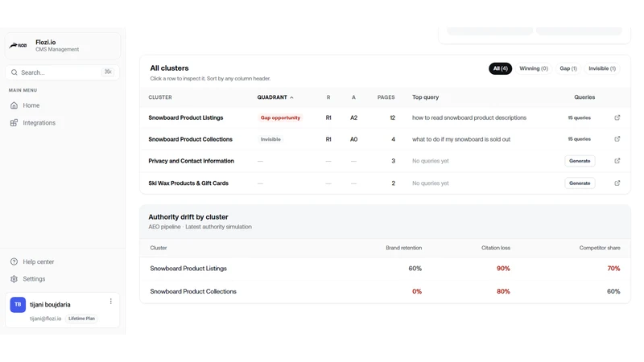This screenshot has width=644, height=362.
Task: Select the Snowboard Product Listings cluster row
Action: pyautogui.click(x=386, y=117)
